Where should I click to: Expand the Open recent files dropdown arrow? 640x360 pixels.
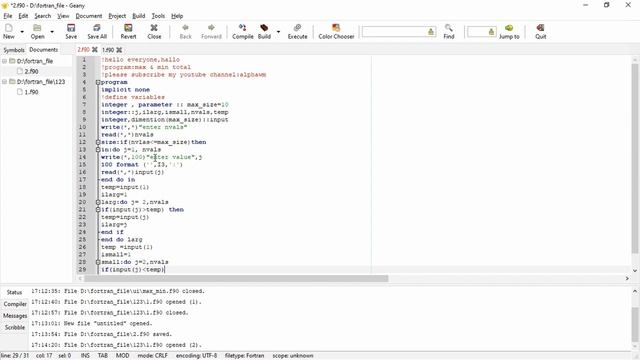coord(52,31)
